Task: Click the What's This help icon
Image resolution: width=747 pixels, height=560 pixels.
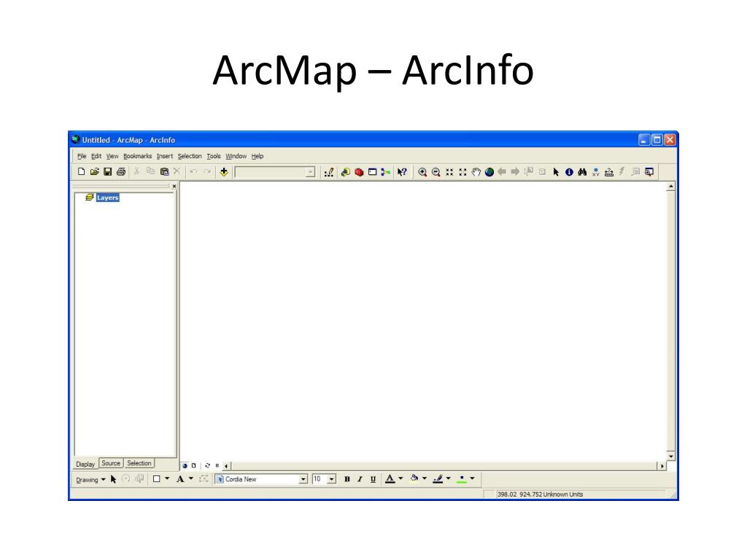Action: [402, 172]
